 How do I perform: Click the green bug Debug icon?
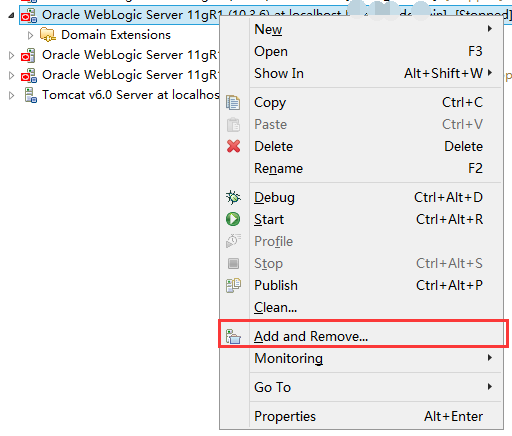[233, 197]
